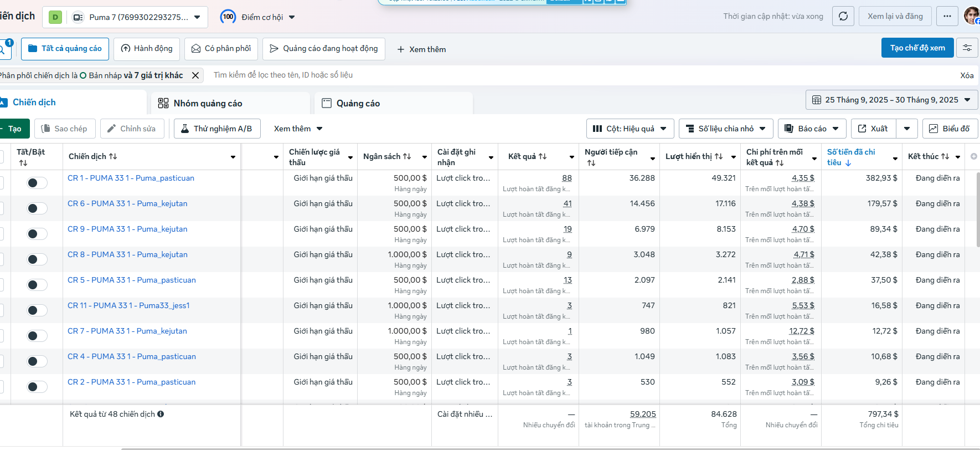Click the refresh data icon
Screen dimensions: 980x450
(x=843, y=16)
